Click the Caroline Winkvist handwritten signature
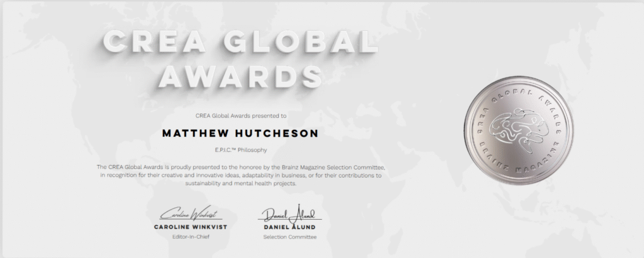Image resolution: width=644 pixels, height=258 pixels. (x=191, y=213)
